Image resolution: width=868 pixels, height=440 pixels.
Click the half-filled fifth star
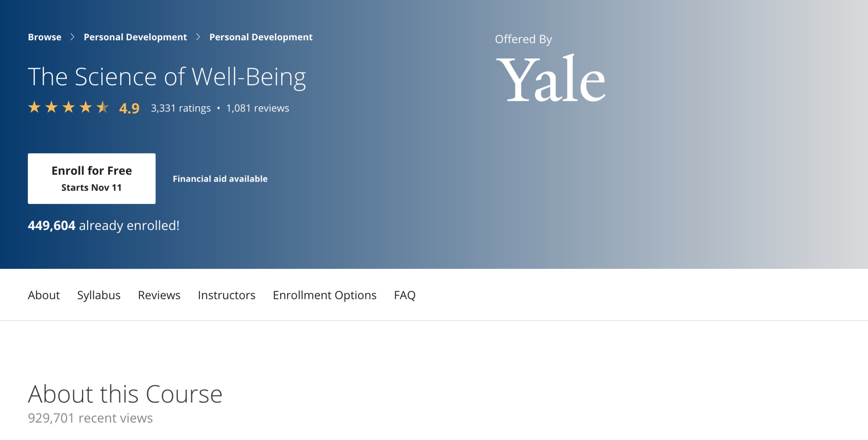103,107
